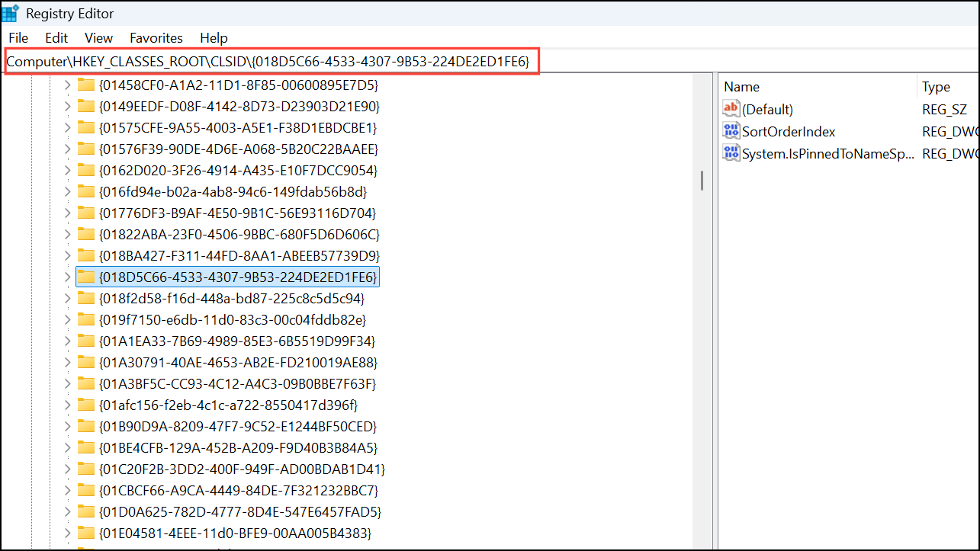Click the binary DWORD icon beside SortOrderIndex

tap(731, 130)
